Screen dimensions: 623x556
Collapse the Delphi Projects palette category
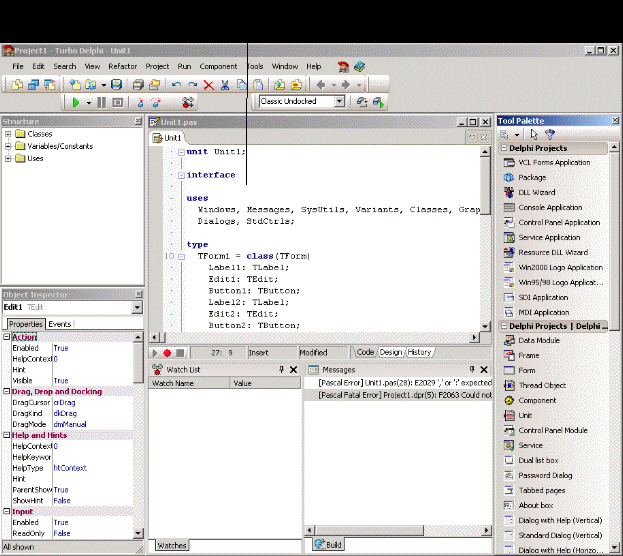click(504, 148)
